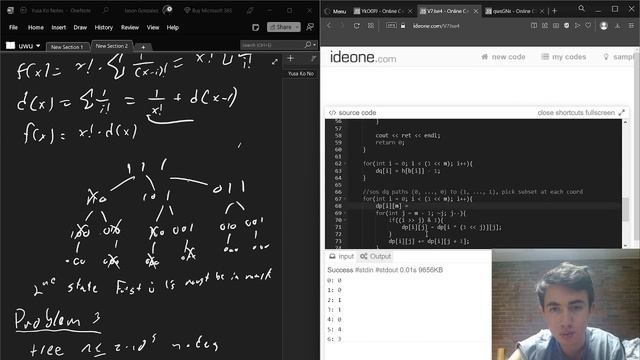Expand page to full view arrow icon

(275, 62)
